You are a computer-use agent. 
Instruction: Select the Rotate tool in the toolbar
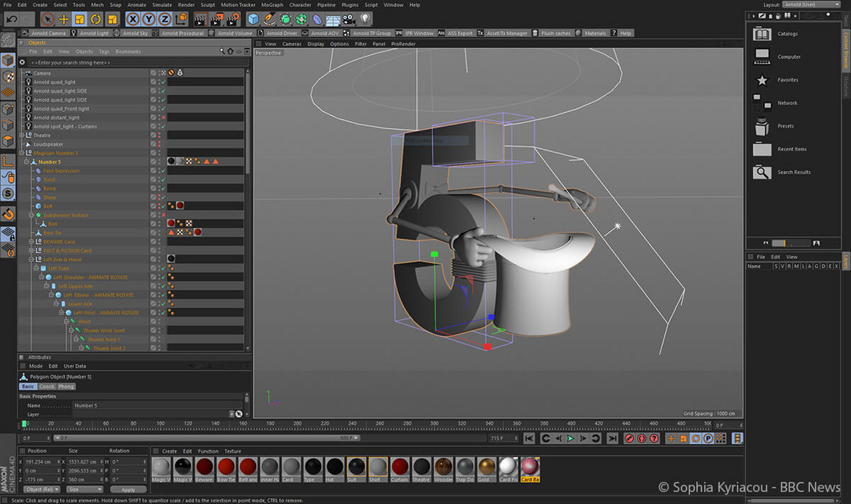95,19
